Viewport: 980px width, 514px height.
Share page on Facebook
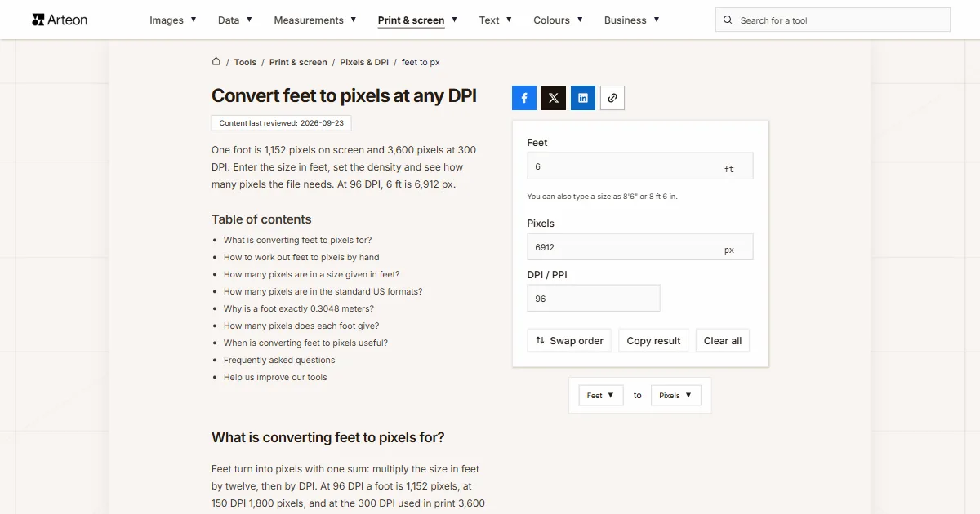coord(524,98)
